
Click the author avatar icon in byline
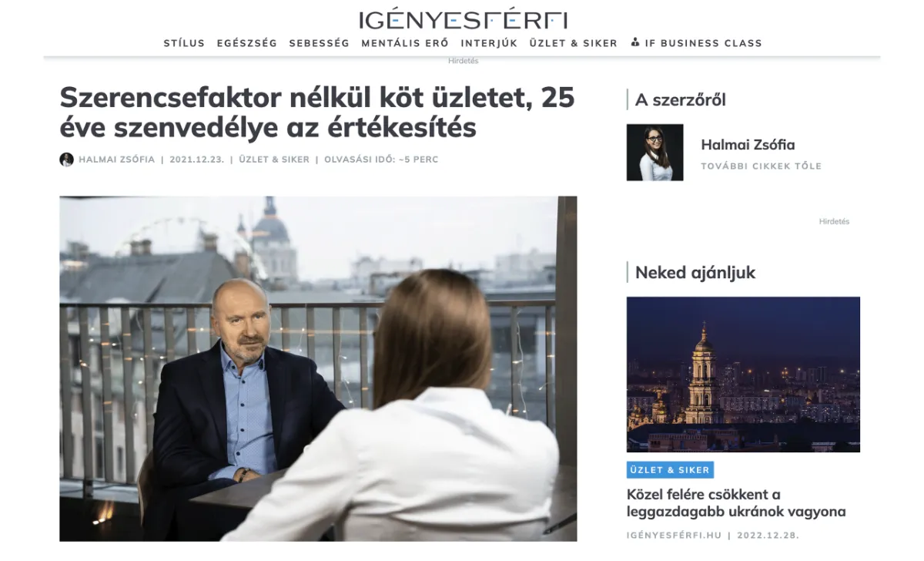(66, 160)
